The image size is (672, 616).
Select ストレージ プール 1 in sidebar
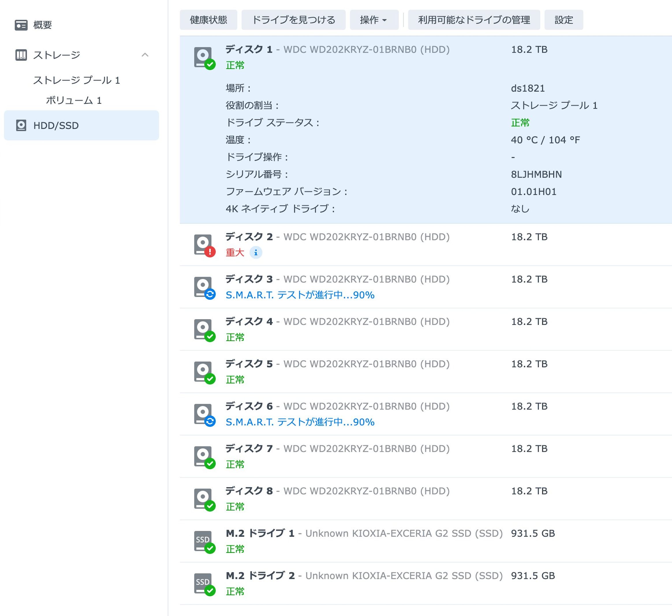[x=76, y=80]
